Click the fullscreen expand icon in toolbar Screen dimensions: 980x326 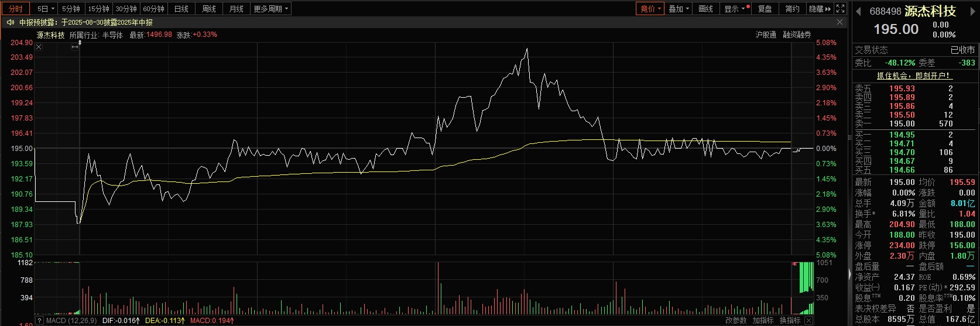[840, 9]
